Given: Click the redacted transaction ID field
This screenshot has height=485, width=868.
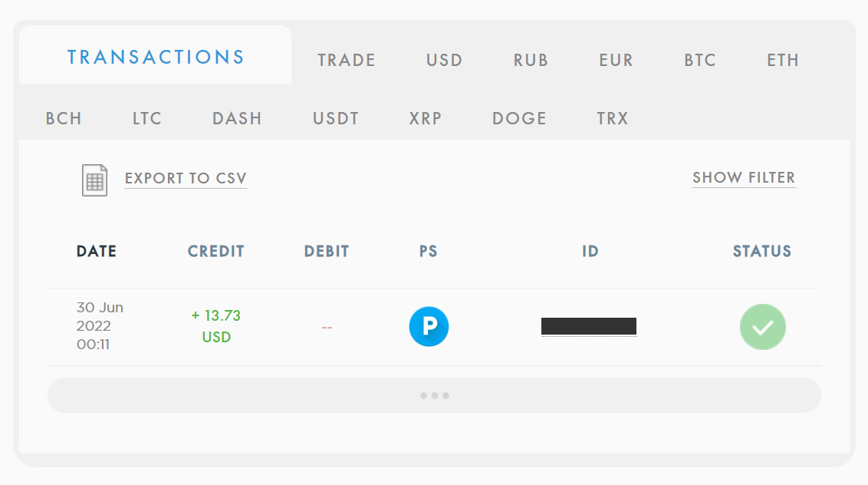Looking at the screenshot, I should [589, 326].
